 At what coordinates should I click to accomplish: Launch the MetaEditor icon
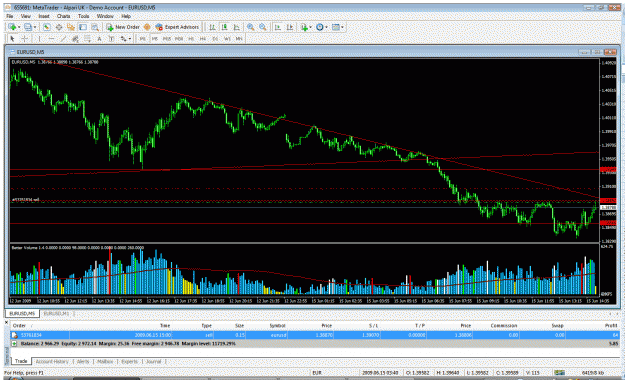[x=147, y=27]
